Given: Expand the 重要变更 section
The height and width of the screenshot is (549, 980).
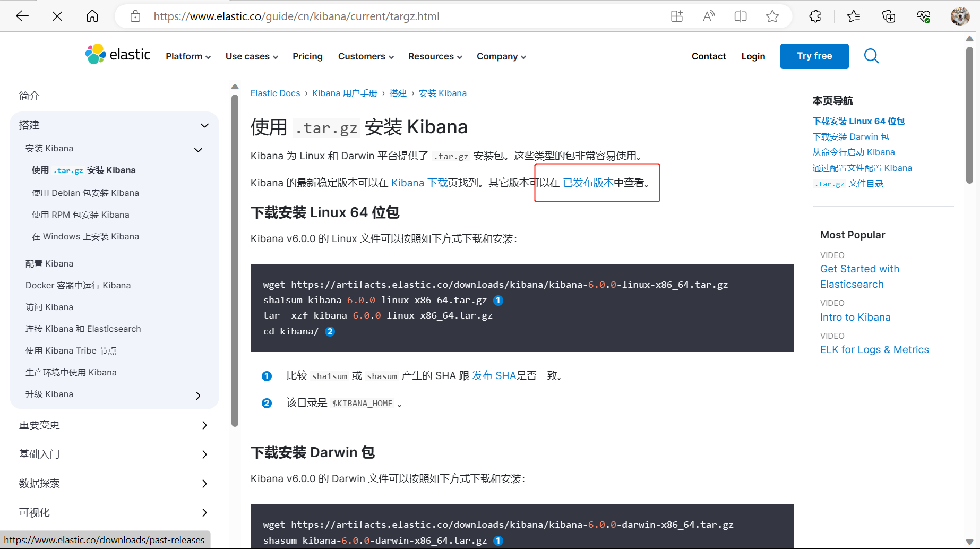Looking at the screenshot, I should pyautogui.click(x=204, y=425).
